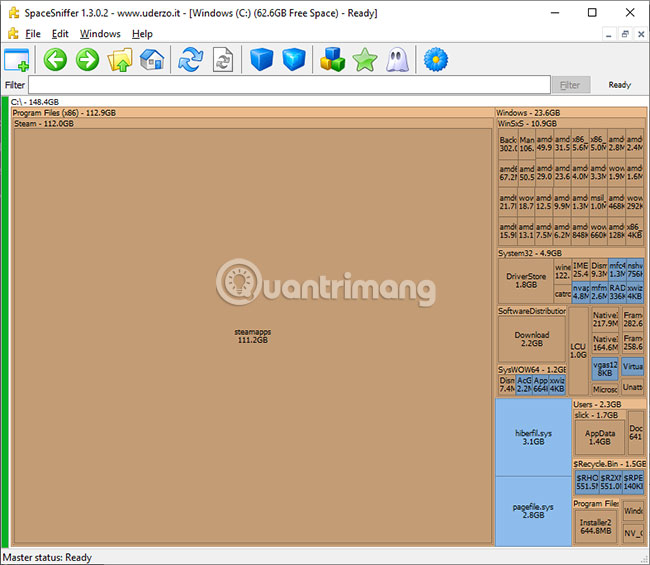Click the SpaceSniffer icon beside File menu
This screenshot has width=650, height=565.
click(x=13, y=34)
